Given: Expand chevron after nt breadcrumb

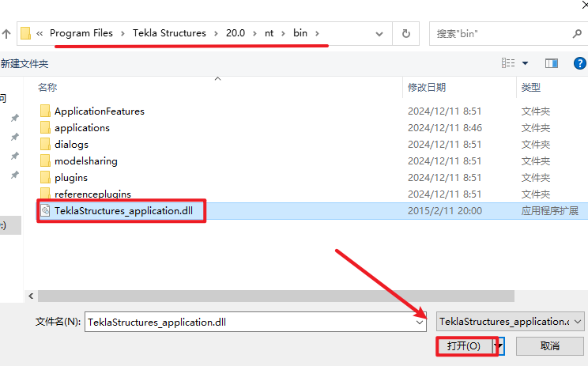Looking at the screenshot, I should (x=283, y=34).
